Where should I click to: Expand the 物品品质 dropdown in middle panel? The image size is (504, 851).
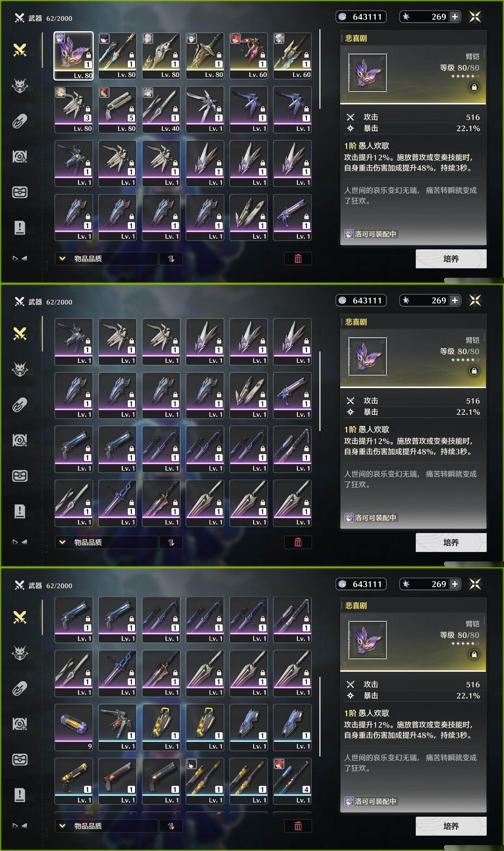[x=106, y=543]
